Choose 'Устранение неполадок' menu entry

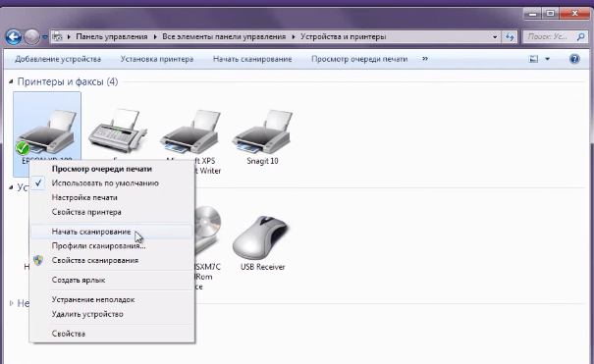click(x=112, y=299)
